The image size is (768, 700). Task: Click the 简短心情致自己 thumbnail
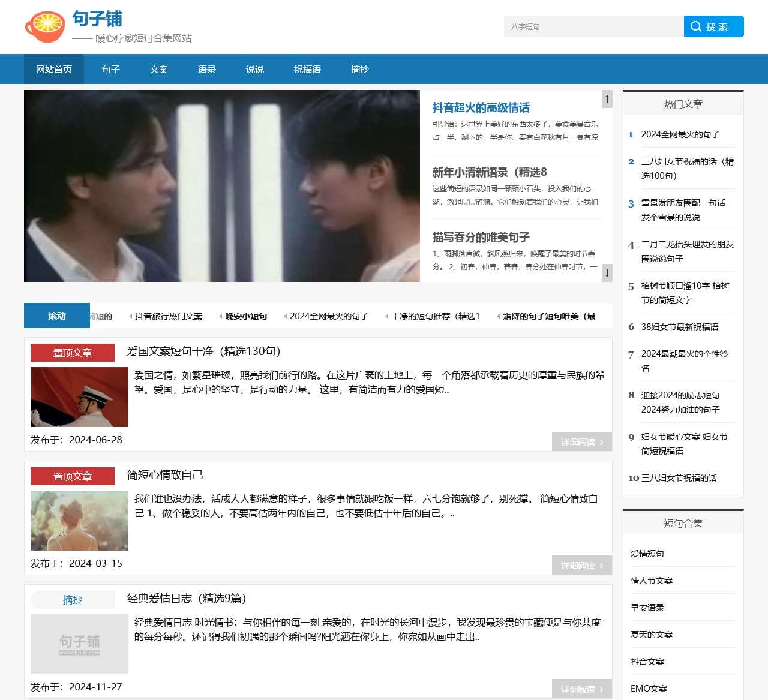pos(79,521)
